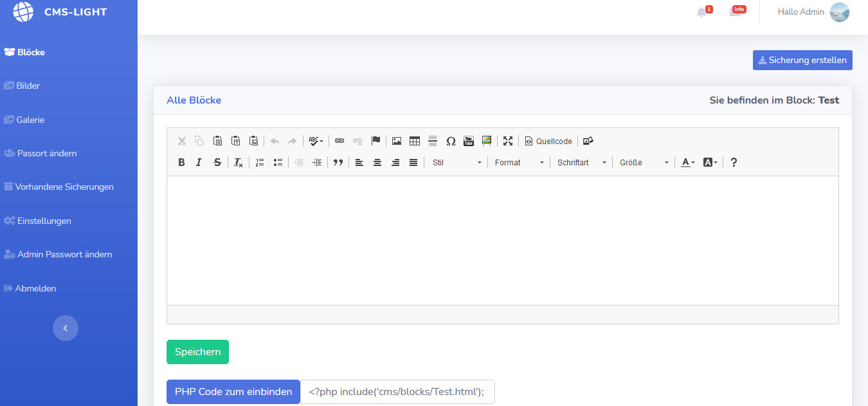Viewport: 868px width, 406px height.
Task: Open the Größe size dropdown
Action: [x=644, y=162]
